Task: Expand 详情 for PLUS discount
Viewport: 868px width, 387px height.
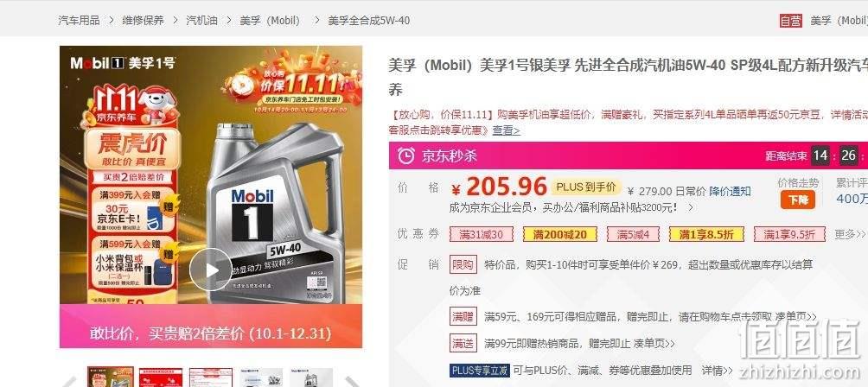Action: (718, 370)
